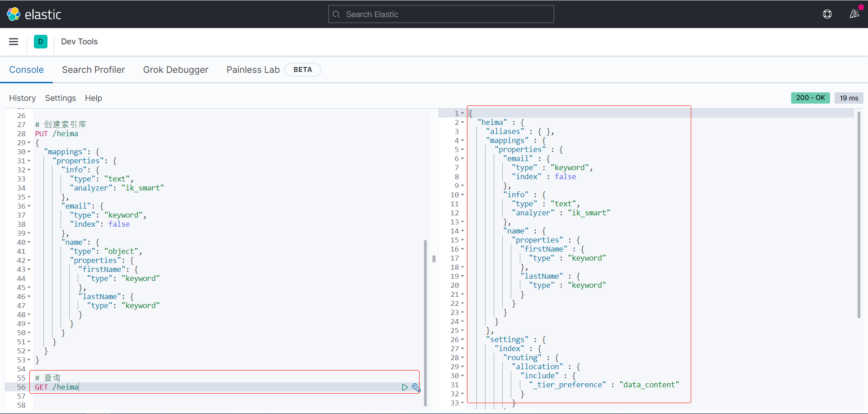Open the History panel
Viewport: 868px width, 414px height.
tap(22, 98)
